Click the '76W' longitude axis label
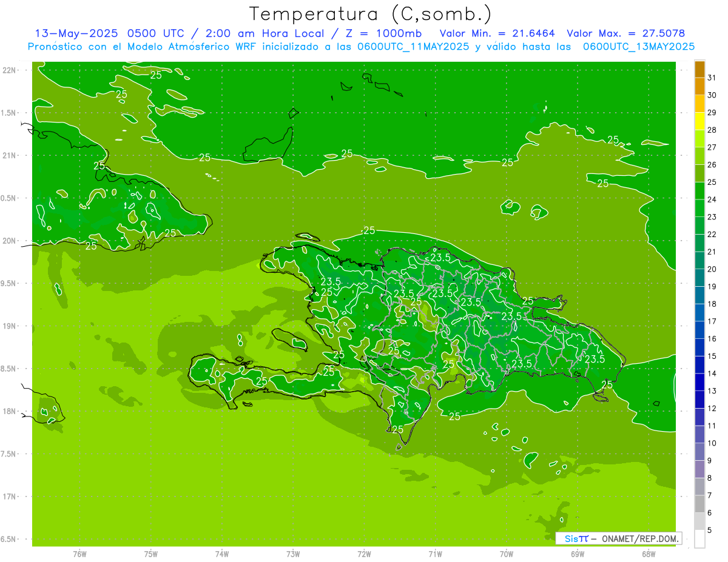This screenshot has height=562, width=728. [79, 554]
